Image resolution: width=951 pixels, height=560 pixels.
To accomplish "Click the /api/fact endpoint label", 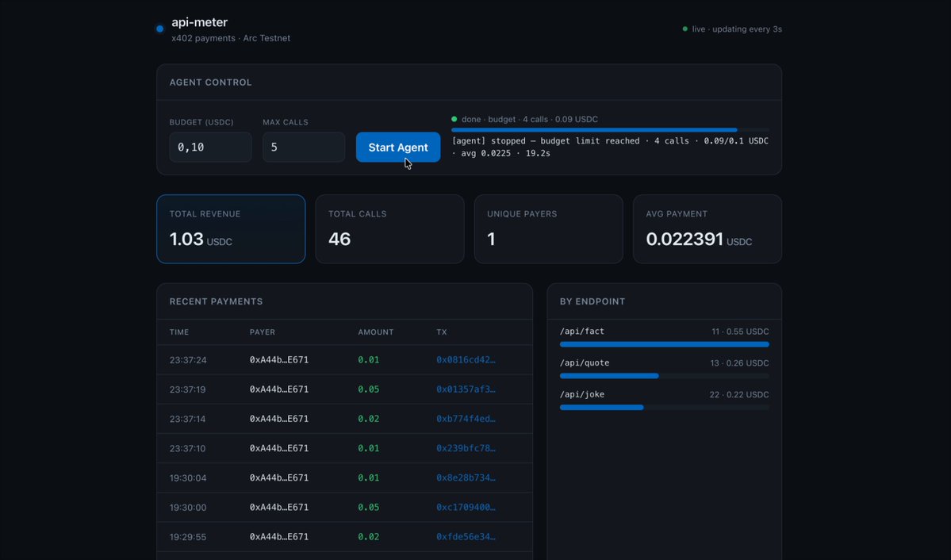I will pos(581,332).
